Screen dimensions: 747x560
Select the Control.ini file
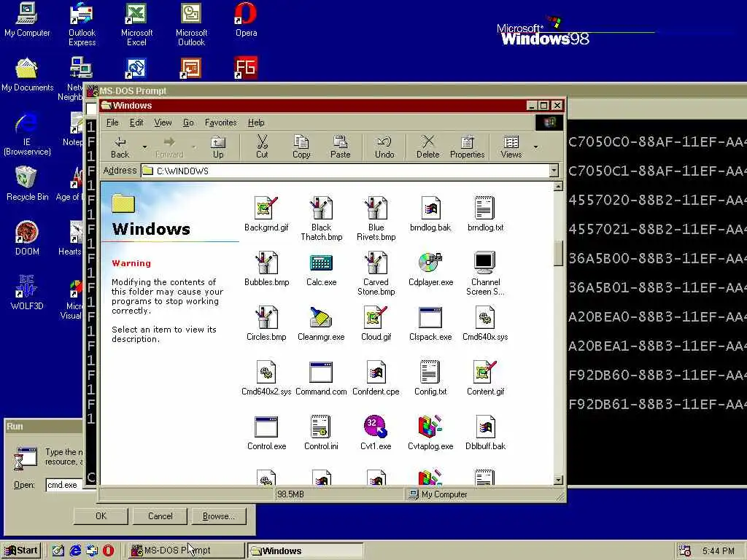(x=321, y=432)
